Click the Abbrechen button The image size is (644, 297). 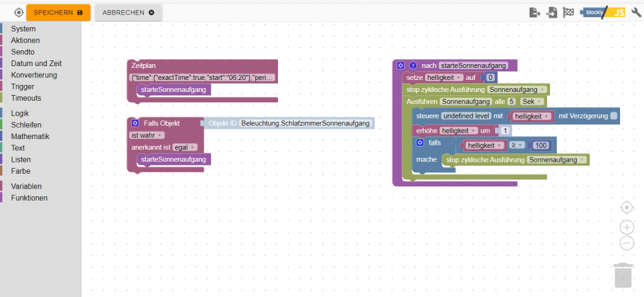[x=128, y=13]
